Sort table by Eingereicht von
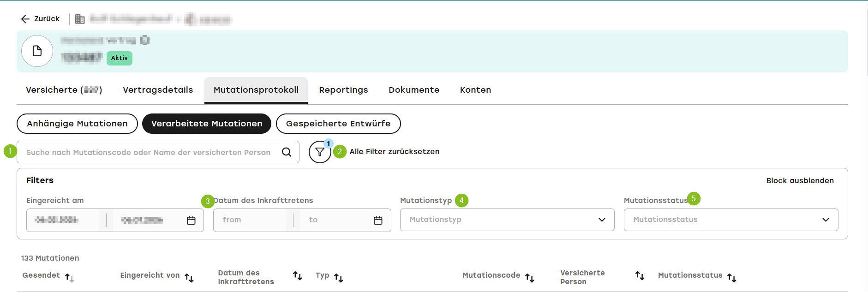Image resolution: width=868 pixels, height=292 pixels. pos(189,278)
